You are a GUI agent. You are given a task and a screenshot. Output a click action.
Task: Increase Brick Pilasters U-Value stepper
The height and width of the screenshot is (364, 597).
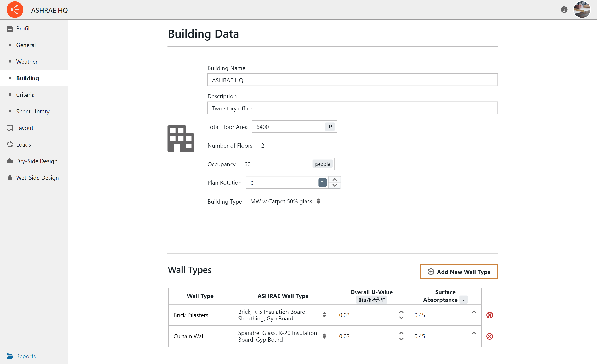tap(401, 312)
